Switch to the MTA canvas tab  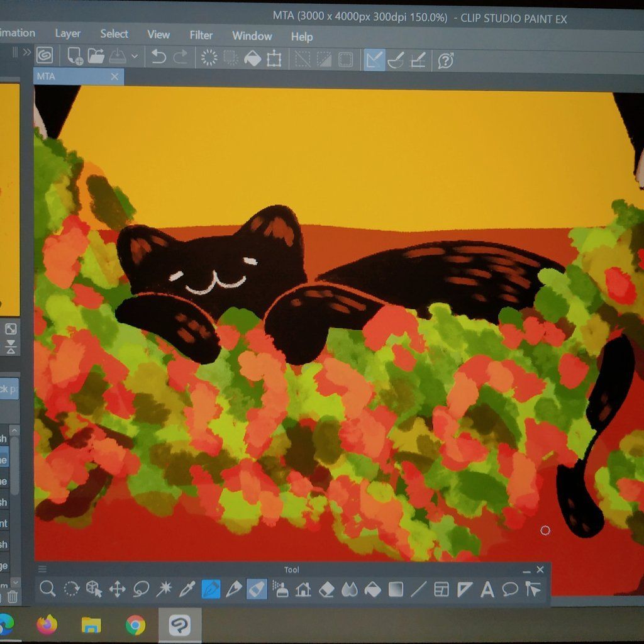79,76
